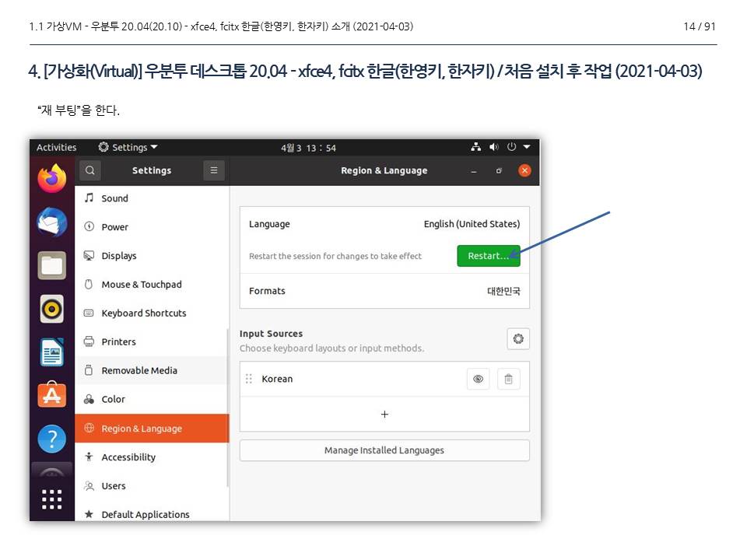The width and height of the screenshot is (747, 560).
Task: Launch Thunderbird mail from the dock
Action: pyautogui.click(x=52, y=222)
